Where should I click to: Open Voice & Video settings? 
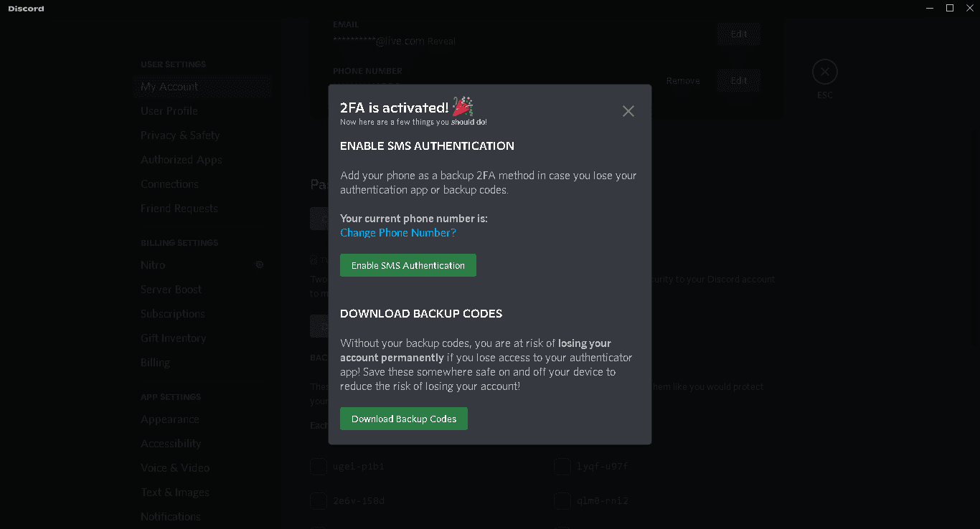[175, 468]
